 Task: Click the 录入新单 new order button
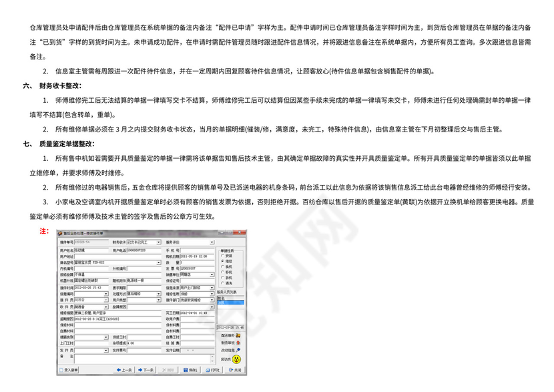[69, 369]
